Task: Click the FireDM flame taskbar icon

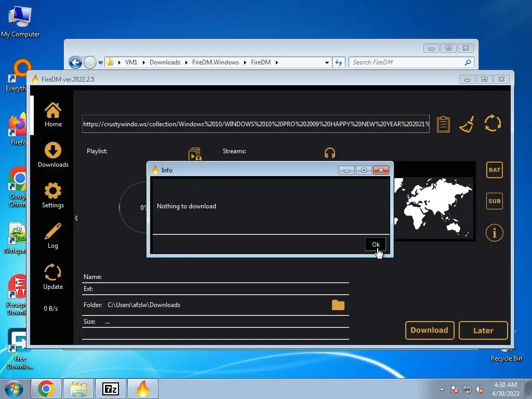Action: [143, 389]
